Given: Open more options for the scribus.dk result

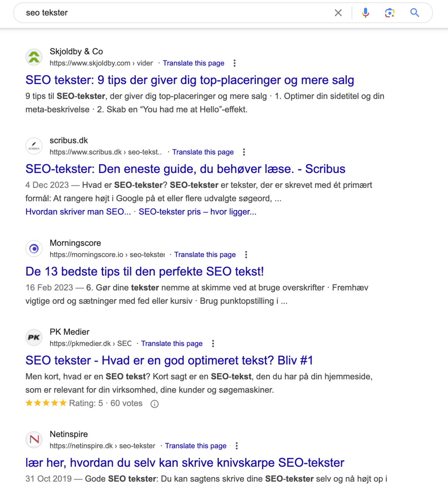Looking at the screenshot, I should (x=244, y=152).
